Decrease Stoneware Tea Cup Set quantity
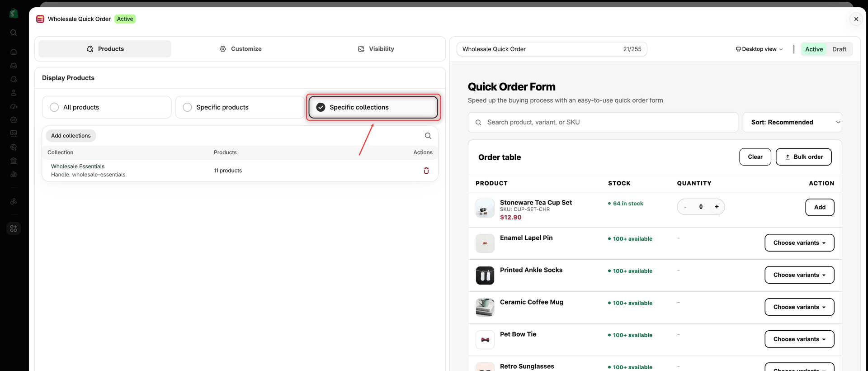This screenshot has width=868, height=371. [685, 207]
